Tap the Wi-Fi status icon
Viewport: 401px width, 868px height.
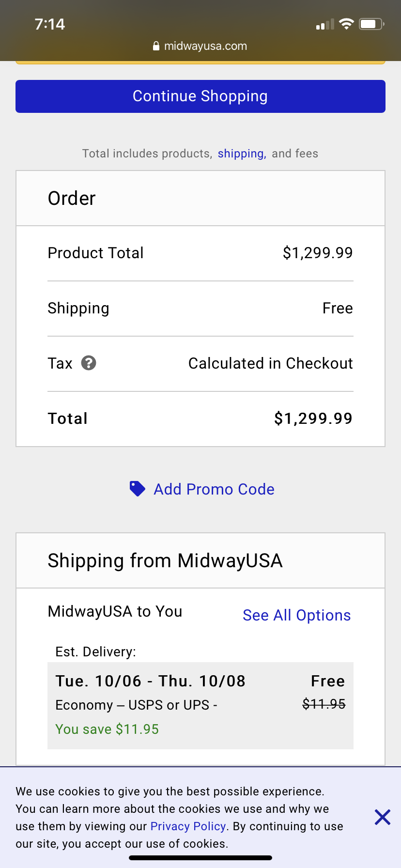346,24
